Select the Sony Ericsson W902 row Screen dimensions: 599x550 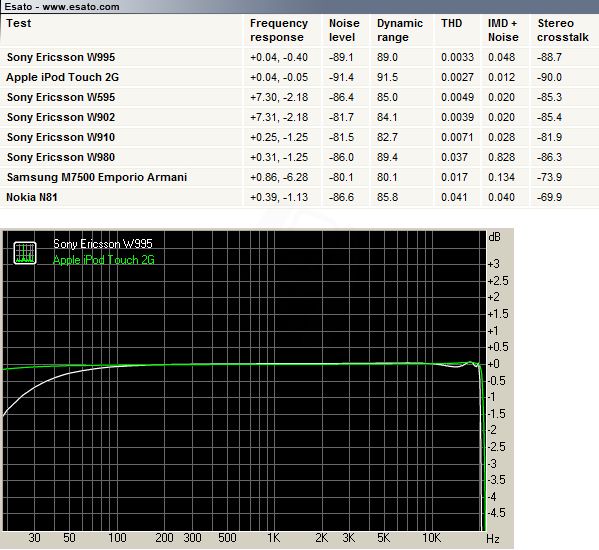click(300, 117)
